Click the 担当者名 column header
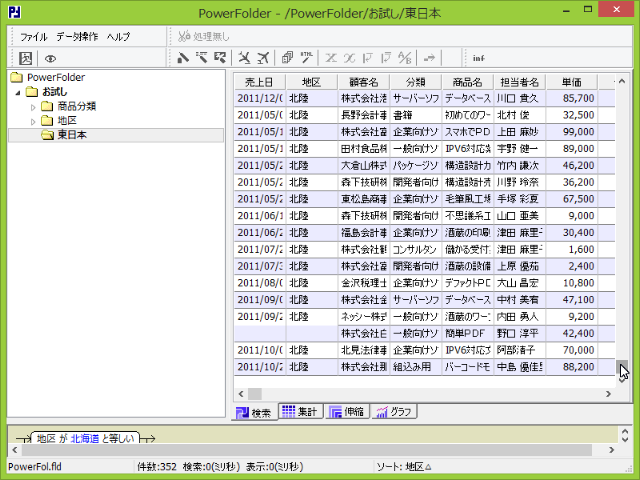 [x=520, y=82]
